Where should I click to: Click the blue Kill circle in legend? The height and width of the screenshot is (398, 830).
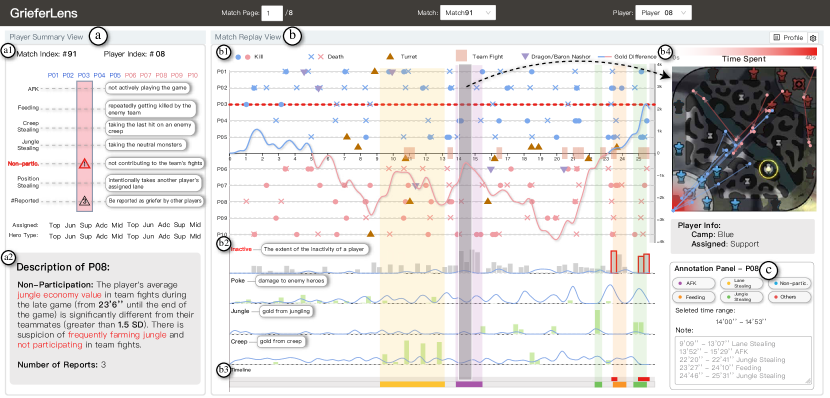238,56
